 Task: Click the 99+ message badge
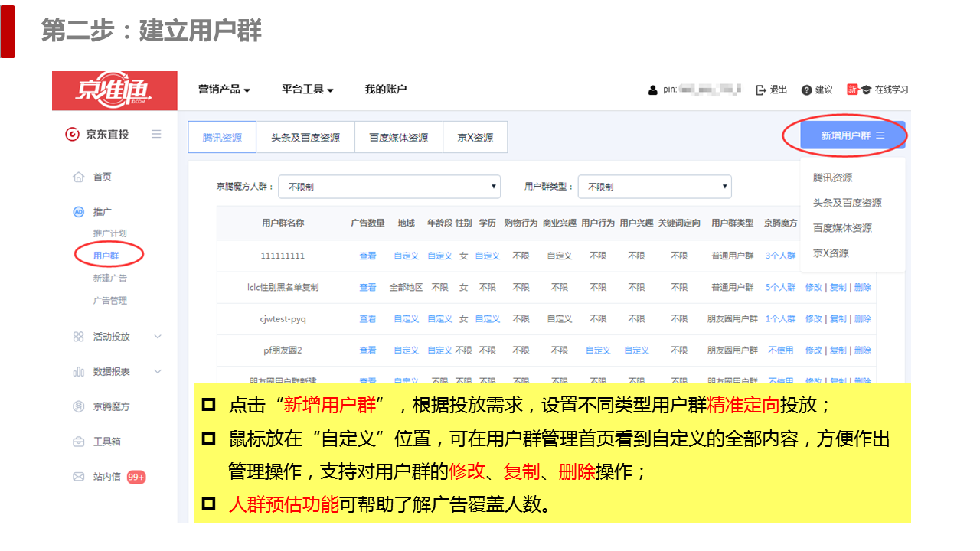(136, 477)
